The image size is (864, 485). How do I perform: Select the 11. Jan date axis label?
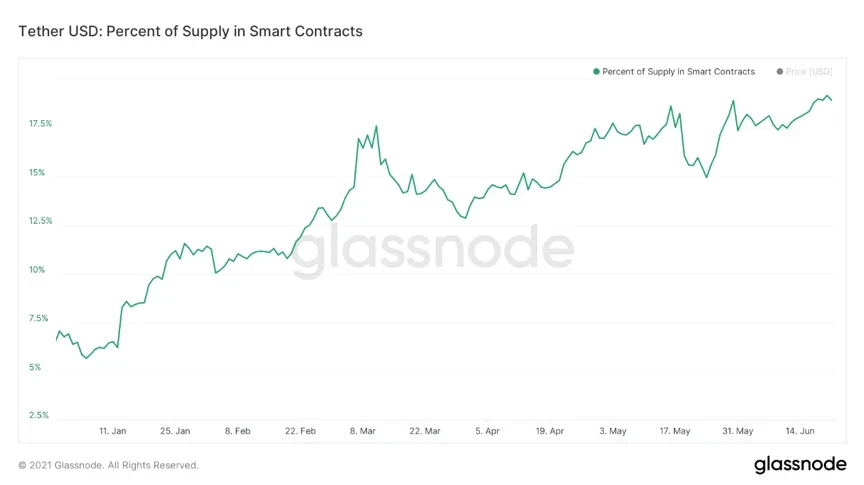(112, 431)
